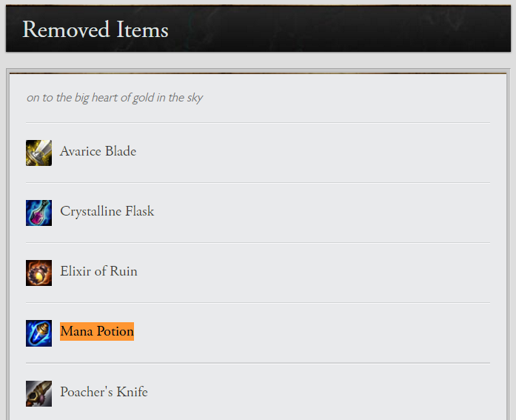
Task: Click the italic heart of gold quote
Action: click(115, 98)
